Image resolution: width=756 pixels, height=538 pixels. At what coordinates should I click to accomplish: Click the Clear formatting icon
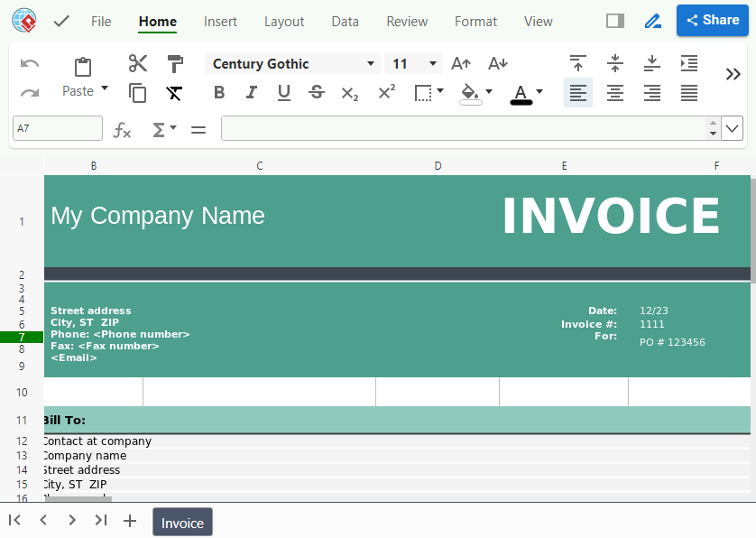(x=175, y=92)
